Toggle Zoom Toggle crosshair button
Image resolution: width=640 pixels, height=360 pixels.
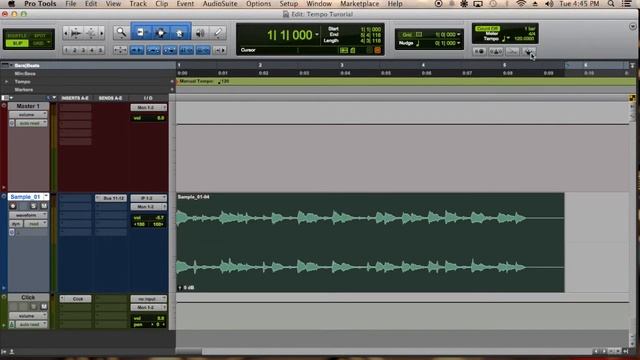tap(120, 50)
